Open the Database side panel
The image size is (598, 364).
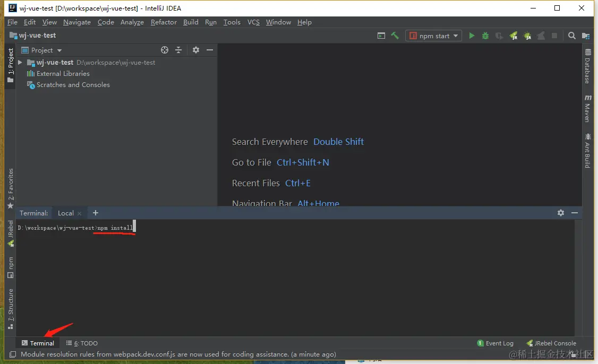pos(587,66)
